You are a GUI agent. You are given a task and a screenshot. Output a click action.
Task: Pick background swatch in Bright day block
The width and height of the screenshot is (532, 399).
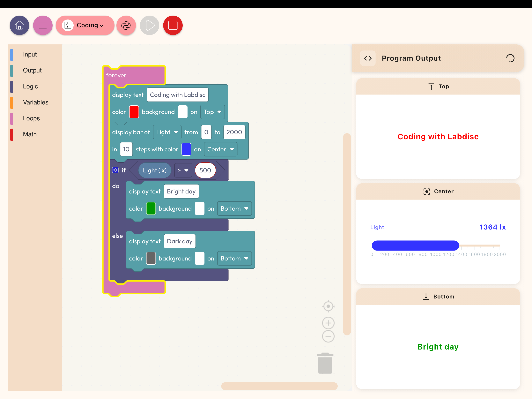(199, 209)
